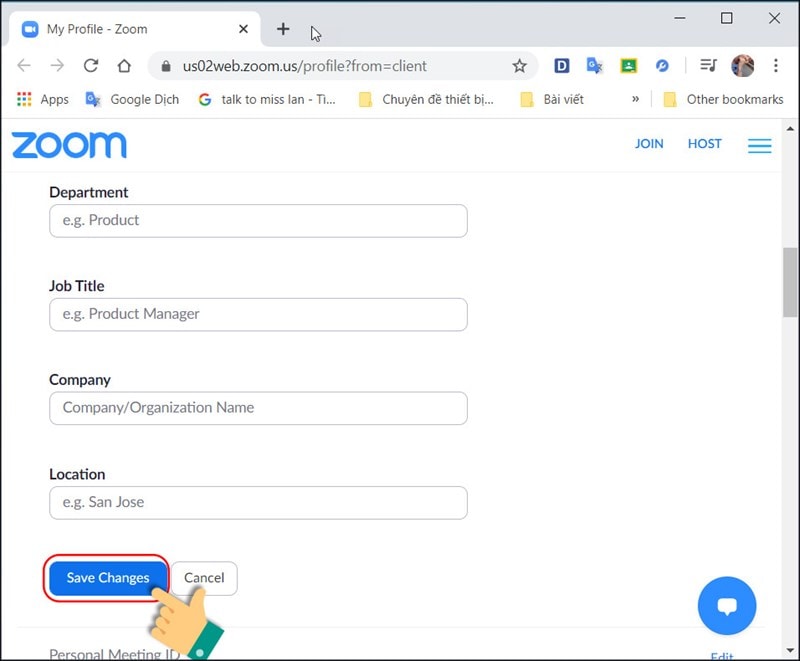Image resolution: width=800 pixels, height=661 pixels.
Task: Open the blue chat help bubble
Action: pyautogui.click(x=726, y=606)
